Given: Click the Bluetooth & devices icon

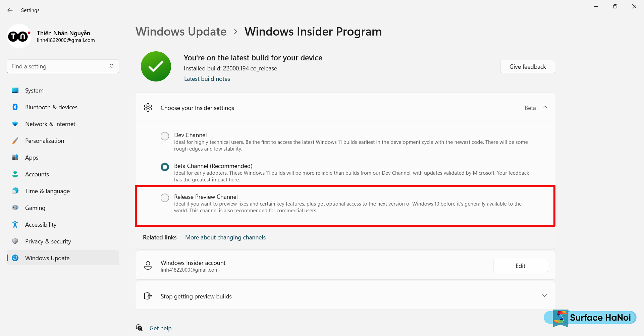Looking at the screenshot, I should (x=15, y=107).
